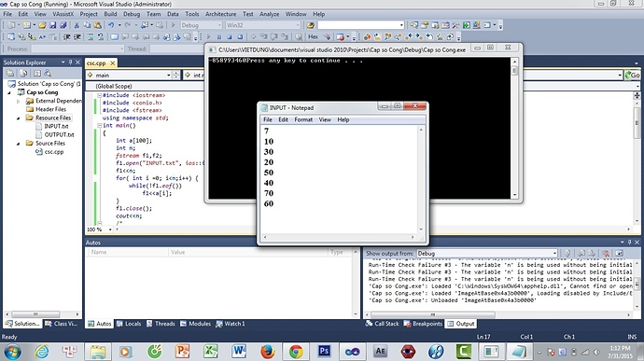Click the Copy icon in toolbar
The height and width of the screenshot is (361, 644).
87,25
